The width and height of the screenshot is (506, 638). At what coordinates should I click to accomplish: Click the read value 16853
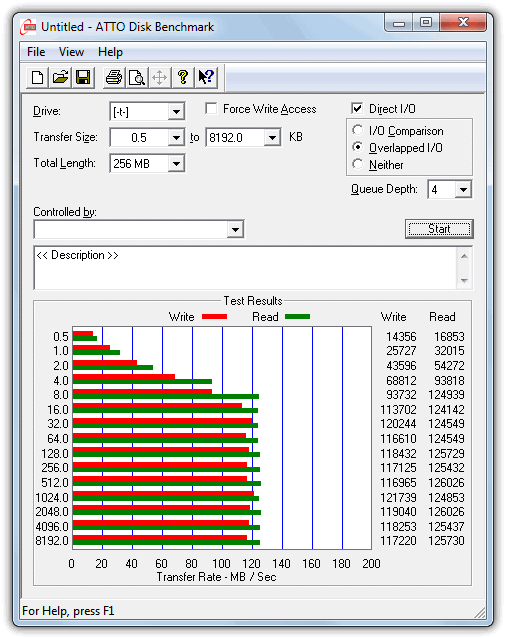point(449,337)
